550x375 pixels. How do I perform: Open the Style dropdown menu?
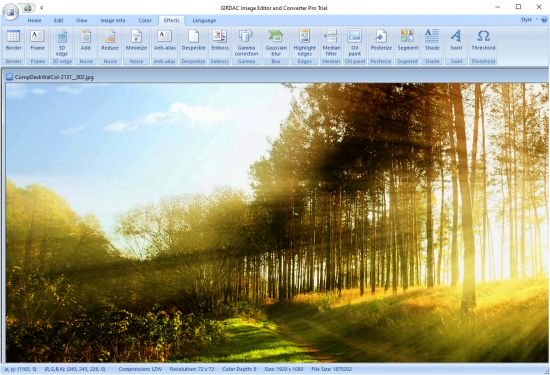pyautogui.click(x=529, y=20)
